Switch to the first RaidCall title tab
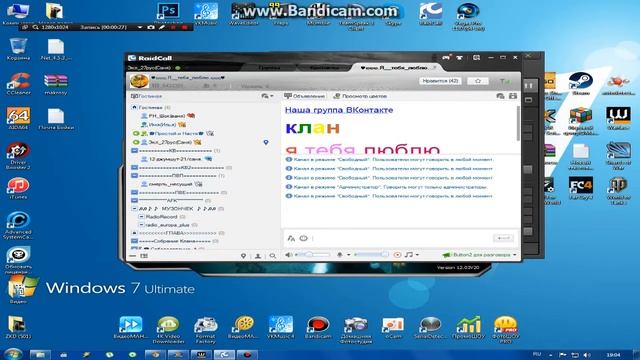640x360 pixels. 269,67
